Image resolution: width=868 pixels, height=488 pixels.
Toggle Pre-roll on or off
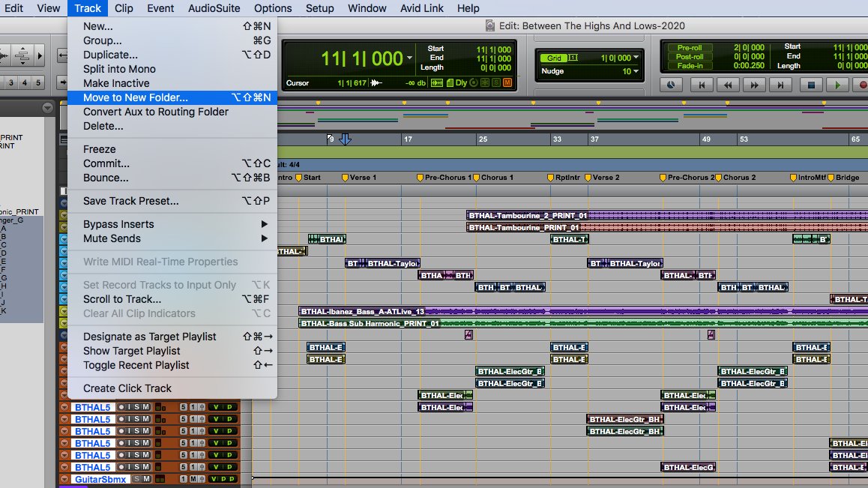click(x=689, y=48)
